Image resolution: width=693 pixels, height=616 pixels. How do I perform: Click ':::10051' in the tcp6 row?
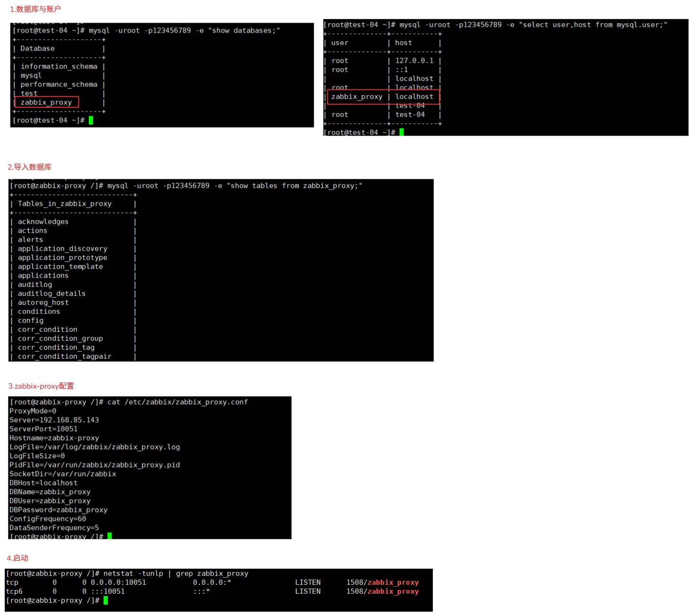pyautogui.click(x=108, y=591)
